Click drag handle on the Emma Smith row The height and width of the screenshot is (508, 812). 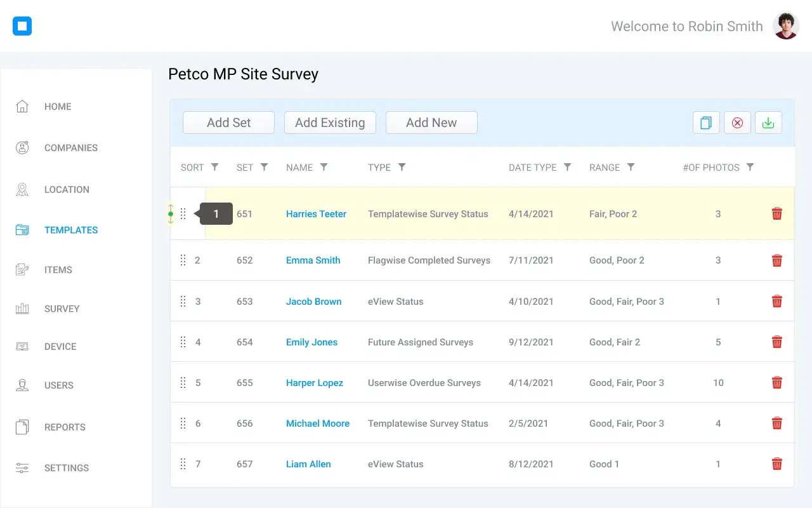click(x=183, y=260)
